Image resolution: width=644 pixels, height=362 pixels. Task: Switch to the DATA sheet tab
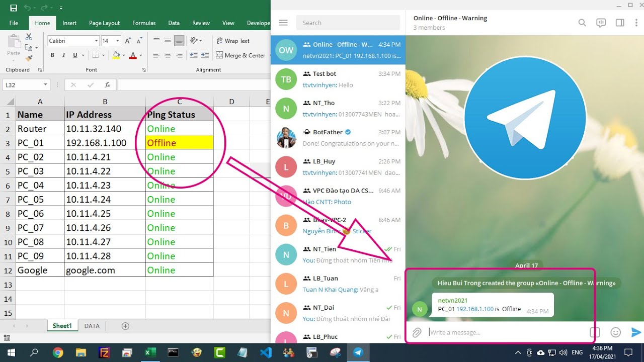(92, 326)
